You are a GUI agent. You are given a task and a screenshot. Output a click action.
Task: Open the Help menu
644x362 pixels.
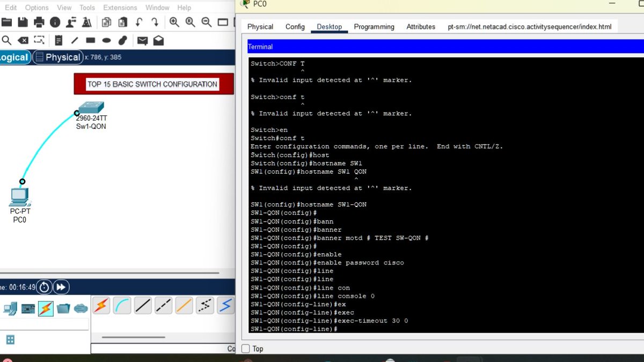coord(184,8)
